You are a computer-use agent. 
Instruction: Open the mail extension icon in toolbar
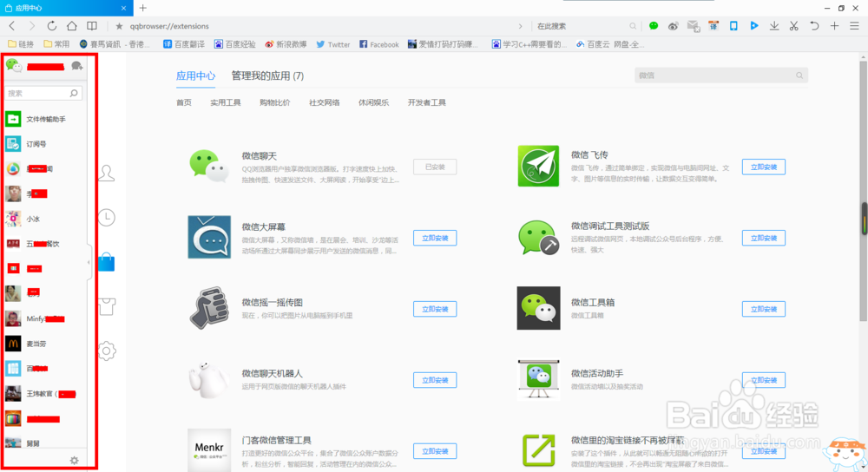693,26
